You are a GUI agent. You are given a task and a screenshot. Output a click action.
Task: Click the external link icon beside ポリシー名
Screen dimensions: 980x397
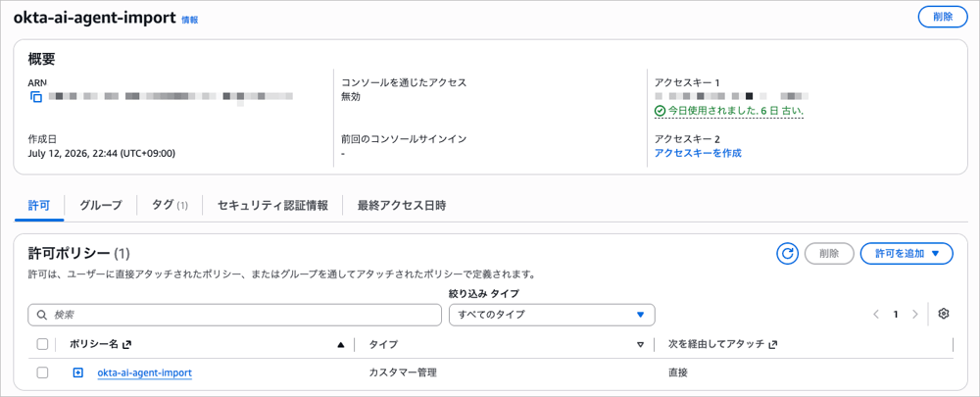(126, 344)
